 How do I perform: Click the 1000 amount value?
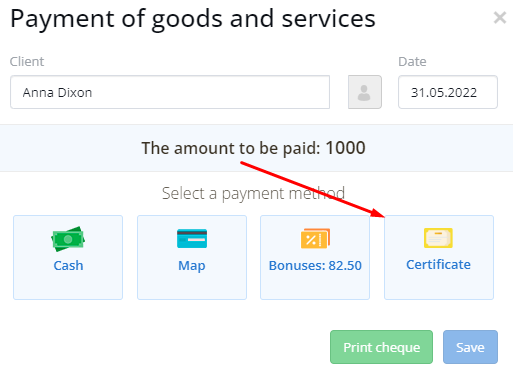345,148
